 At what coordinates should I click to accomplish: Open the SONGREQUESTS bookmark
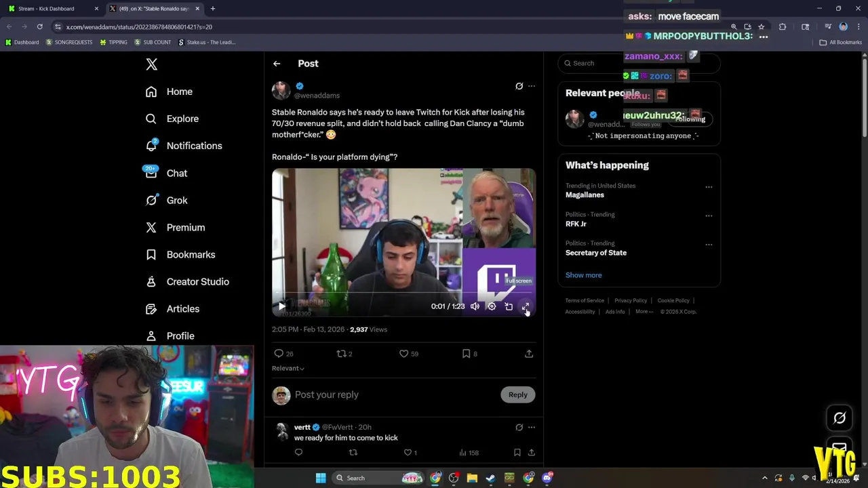pos(69,42)
